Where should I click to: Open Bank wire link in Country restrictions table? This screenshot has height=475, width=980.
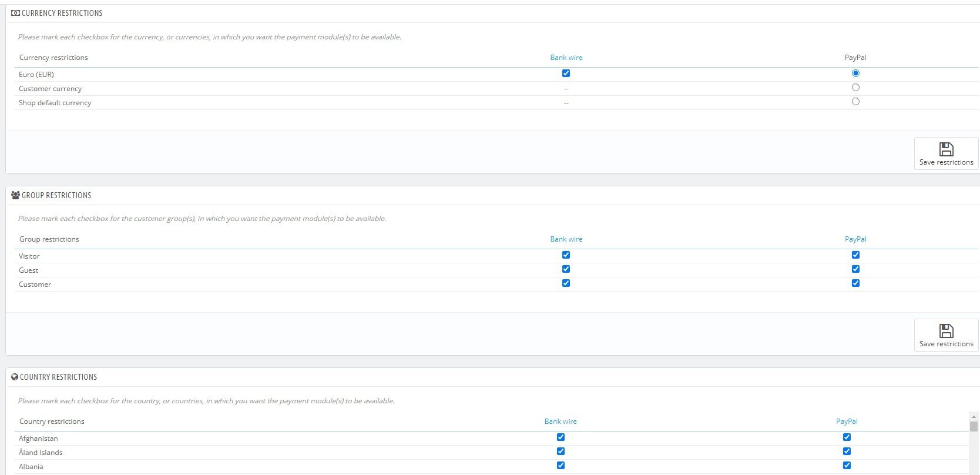click(x=561, y=422)
